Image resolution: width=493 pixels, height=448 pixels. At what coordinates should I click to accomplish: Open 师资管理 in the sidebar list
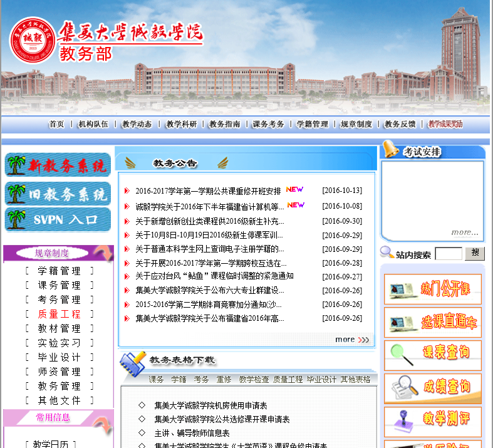60,372
